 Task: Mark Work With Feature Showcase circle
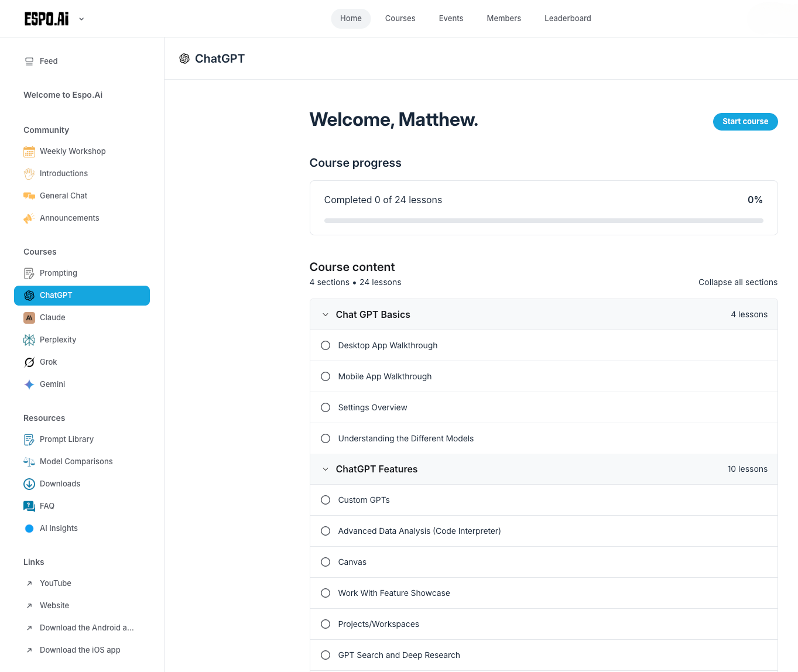326,593
